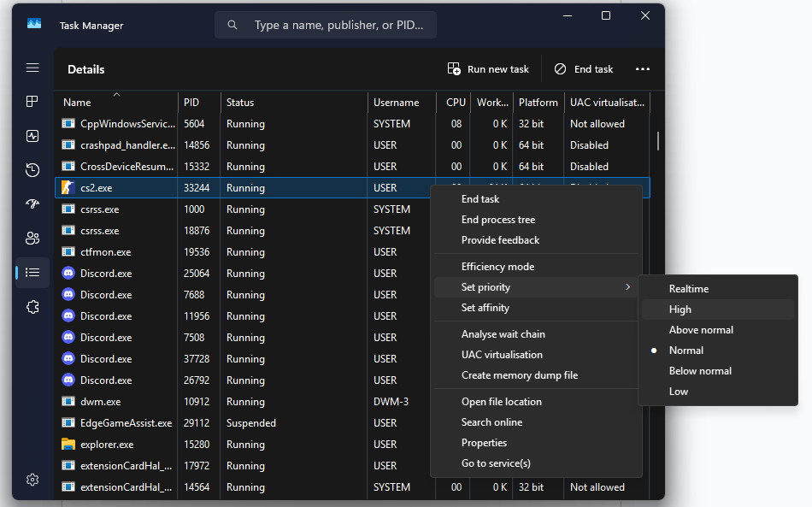The width and height of the screenshot is (812, 507).
Task: Focus the process search input field
Action: coord(338,26)
